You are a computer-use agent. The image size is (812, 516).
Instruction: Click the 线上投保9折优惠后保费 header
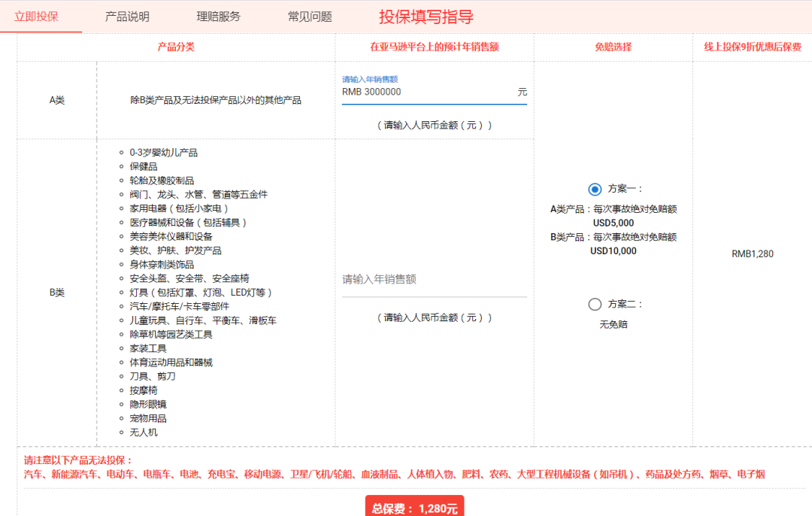point(753,47)
